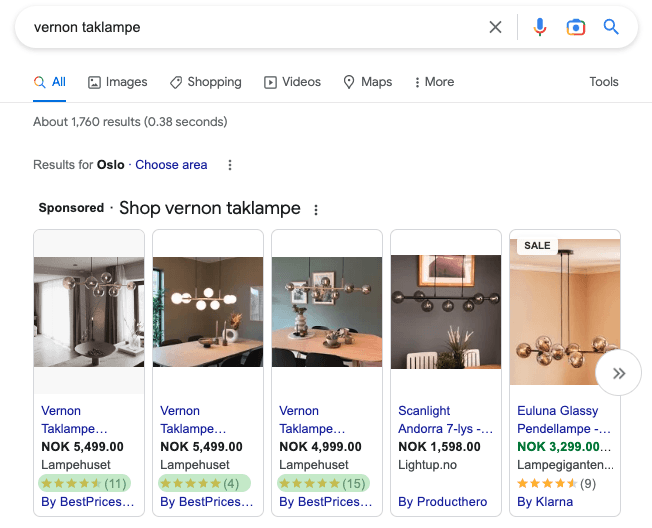
Task: Click the 'About 1,760 results' text
Action: coord(130,122)
